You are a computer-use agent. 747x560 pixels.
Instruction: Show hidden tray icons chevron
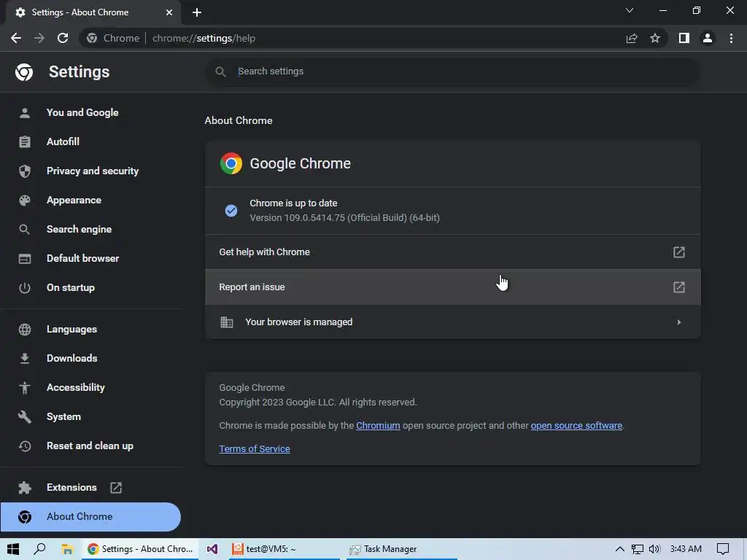pos(620,549)
